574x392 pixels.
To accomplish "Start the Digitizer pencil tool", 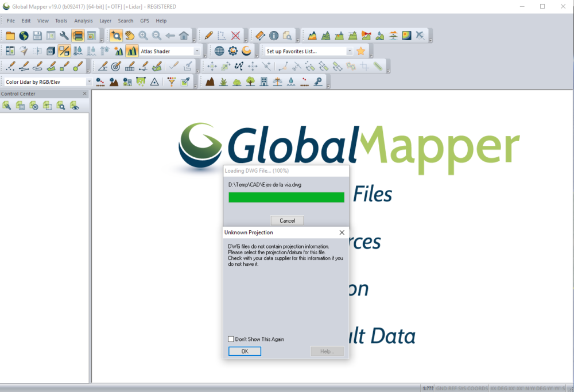I will tap(207, 35).
